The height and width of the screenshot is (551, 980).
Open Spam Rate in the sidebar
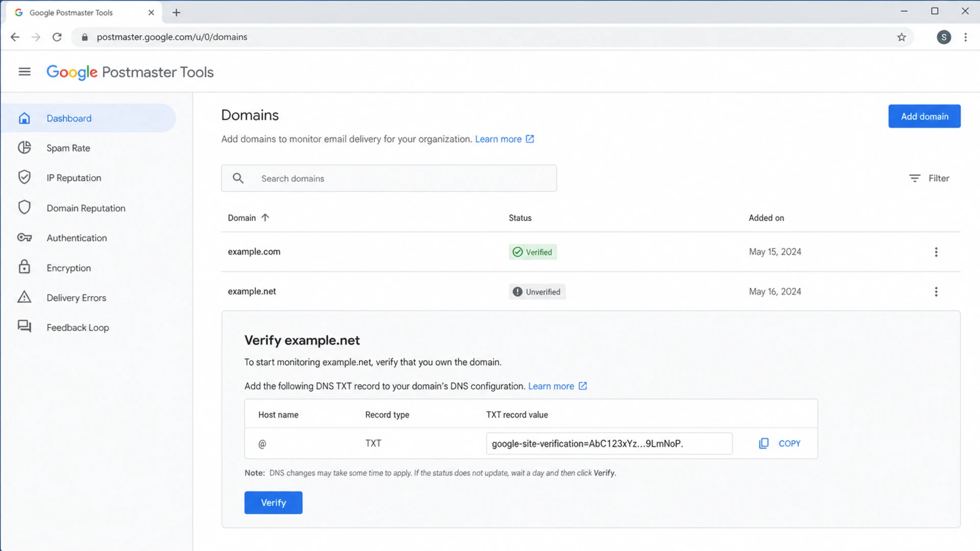[88, 148]
